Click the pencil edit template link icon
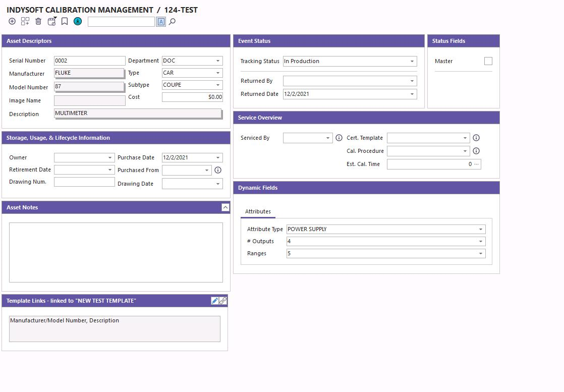 [x=214, y=301]
